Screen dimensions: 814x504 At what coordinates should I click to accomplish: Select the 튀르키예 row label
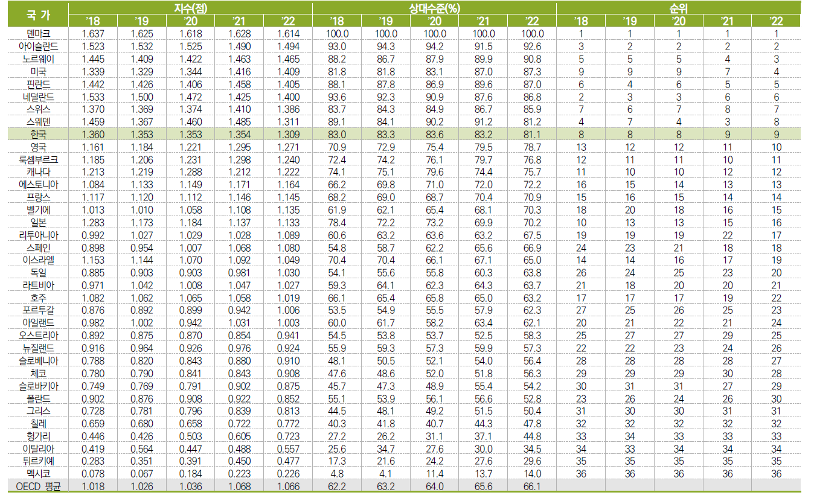pyautogui.click(x=39, y=461)
